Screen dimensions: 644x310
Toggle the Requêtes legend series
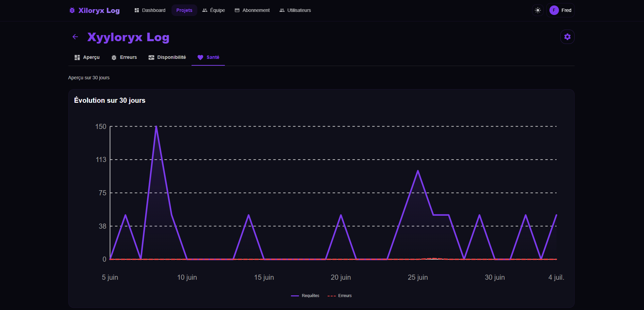coord(305,296)
